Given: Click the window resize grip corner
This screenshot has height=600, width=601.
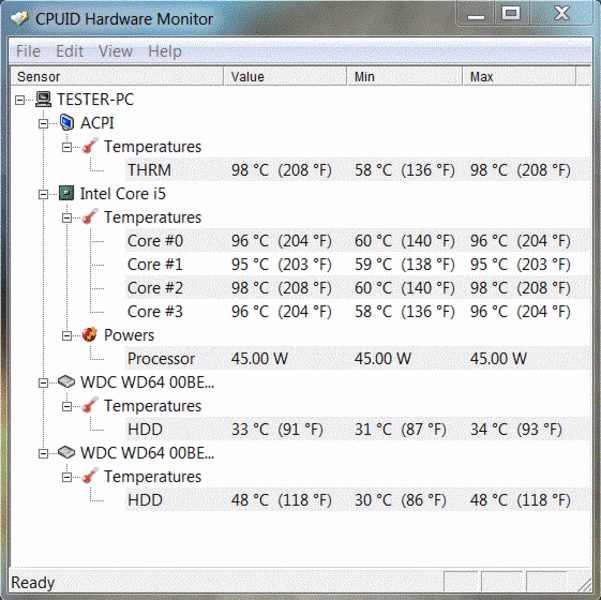Looking at the screenshot, I should 584,584.
